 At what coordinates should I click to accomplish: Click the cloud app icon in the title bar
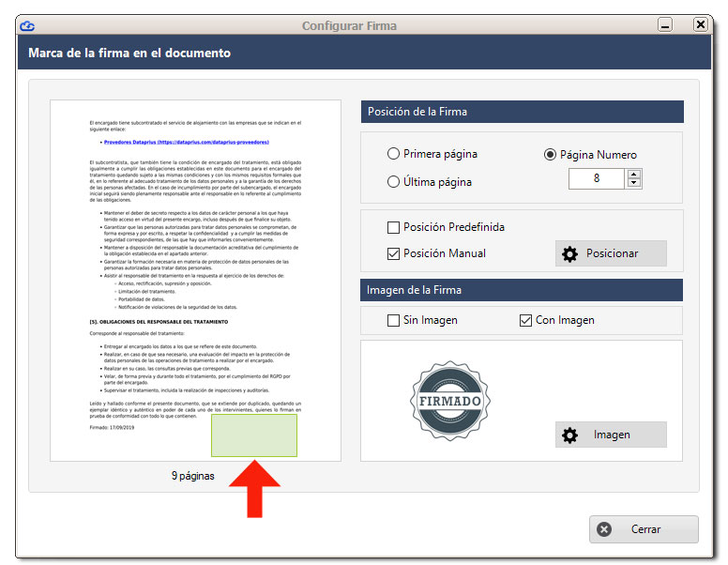(x=27, y=25)
